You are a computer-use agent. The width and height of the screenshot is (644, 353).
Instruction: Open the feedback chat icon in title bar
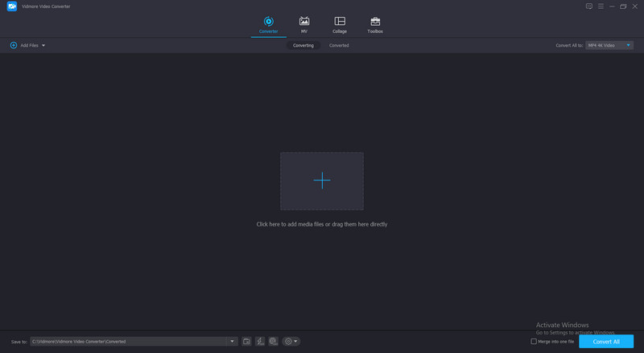coord(589,6)
